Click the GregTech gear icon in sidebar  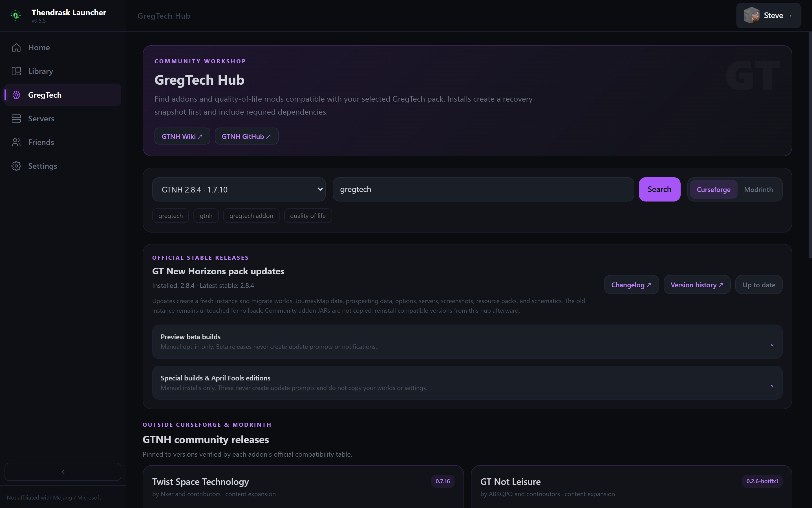coord(16,95)
